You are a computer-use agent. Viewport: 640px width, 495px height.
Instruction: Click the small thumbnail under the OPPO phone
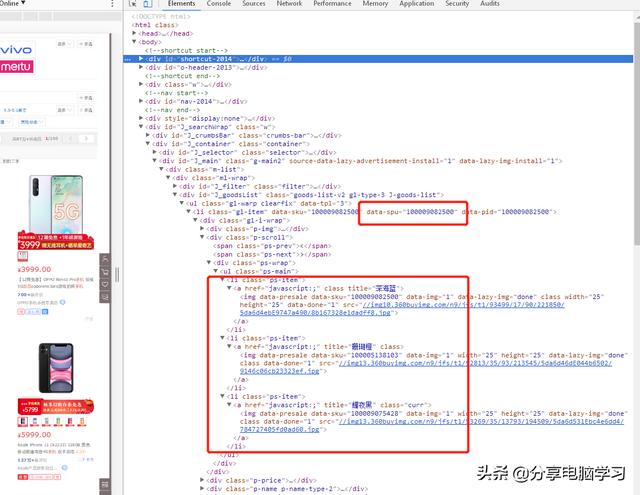point(22,256)
